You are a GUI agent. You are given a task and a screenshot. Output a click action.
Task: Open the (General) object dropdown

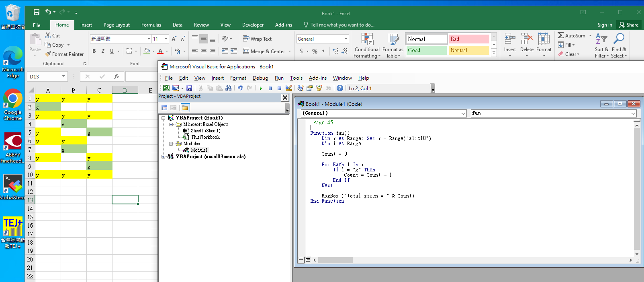coord(463,113)
